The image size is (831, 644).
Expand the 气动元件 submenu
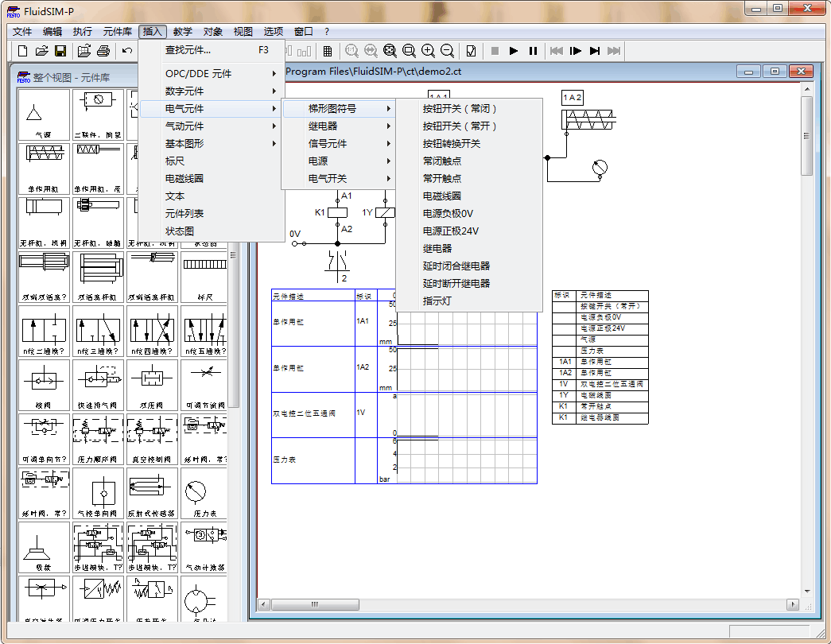tap(212, 126)
